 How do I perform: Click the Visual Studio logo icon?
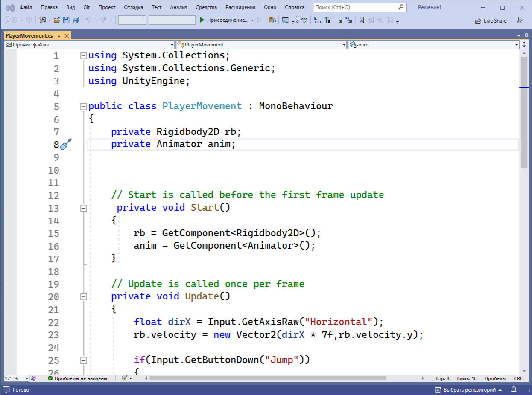(x=9, y=7)
